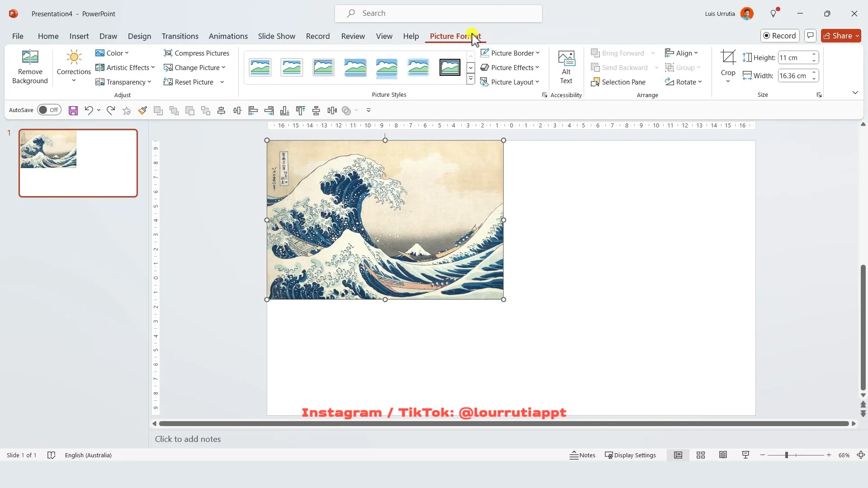Image resolution: width=868 pixels, height=488 pixels.
Task: Click the picture Width input field
Action: pyautogui.click(x=794, y=76)
